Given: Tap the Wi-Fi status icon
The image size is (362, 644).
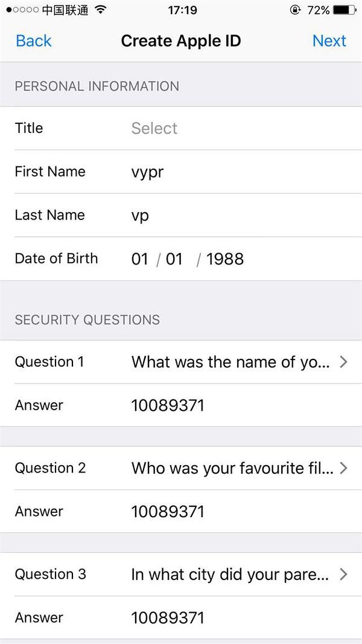Looking at the screenshot, I should tap(100, 10).
